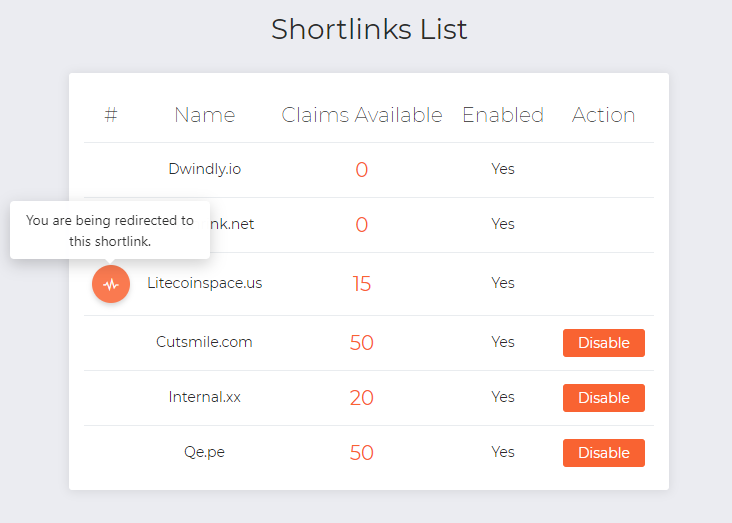Select the Cutsmile.com shortlink name
This screenshot has width=732, height=523.
[204, 342]
